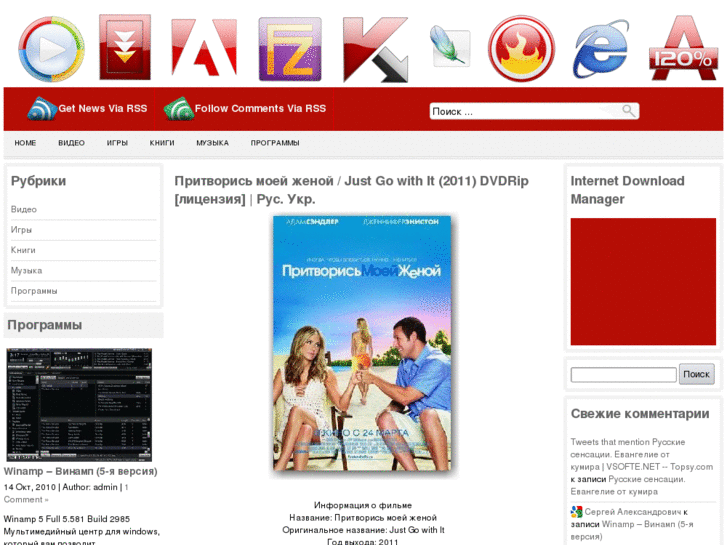
Task: Click the Internet Explorer icon
Action: 601,49
